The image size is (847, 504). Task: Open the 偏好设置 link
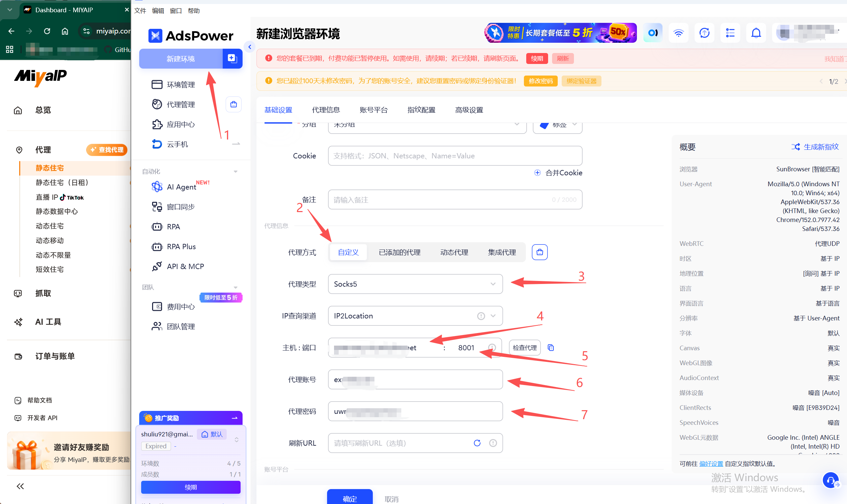point(711,464)
